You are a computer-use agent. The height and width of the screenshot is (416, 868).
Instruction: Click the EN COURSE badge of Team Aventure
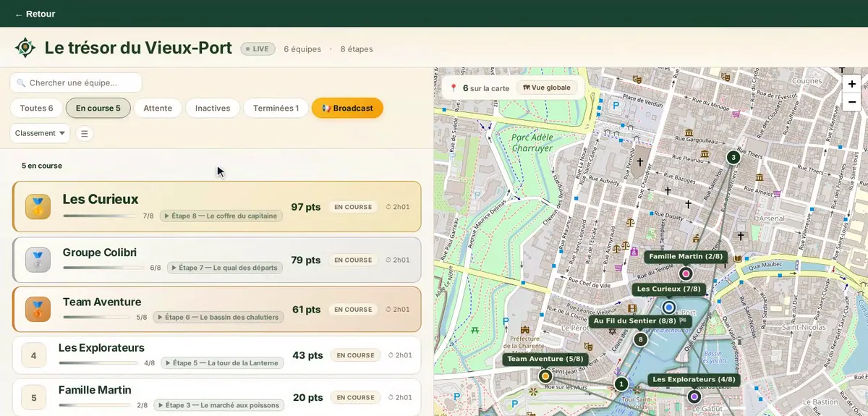pyautogui.click(x=353, y=309)
